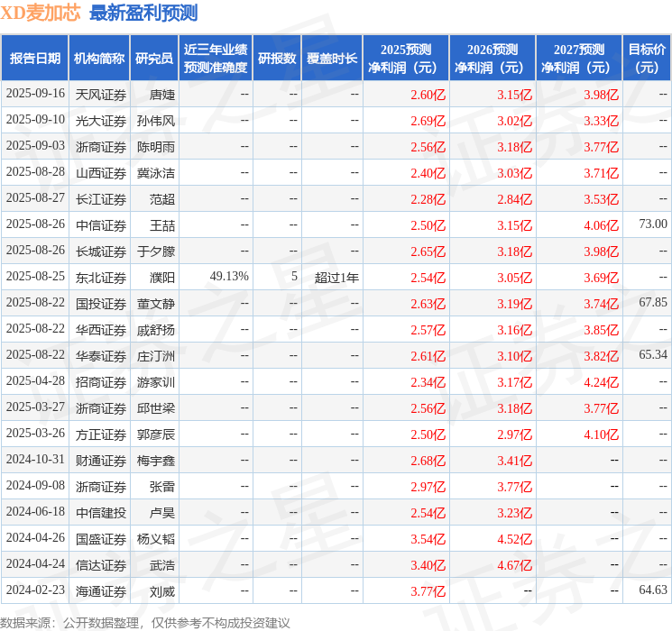Image resolution: width=672 pixels, height=631 pixels.
Task: Click analyst name 冀泳洁
Action: pos(156,173)
